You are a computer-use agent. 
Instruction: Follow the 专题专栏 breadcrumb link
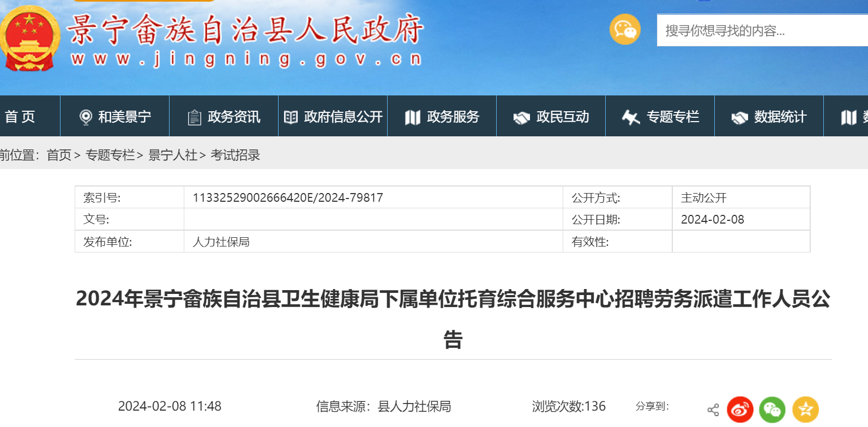[x=110, y=155]
